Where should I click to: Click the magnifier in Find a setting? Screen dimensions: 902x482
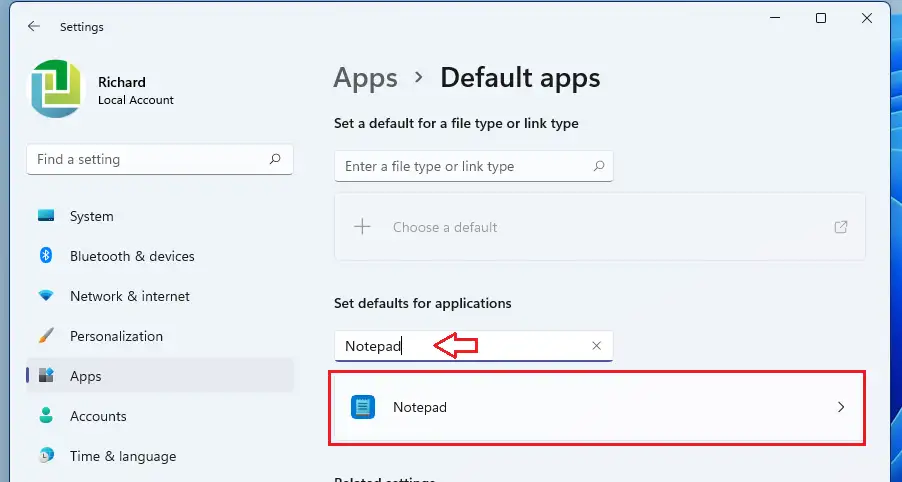coord(275,159)
